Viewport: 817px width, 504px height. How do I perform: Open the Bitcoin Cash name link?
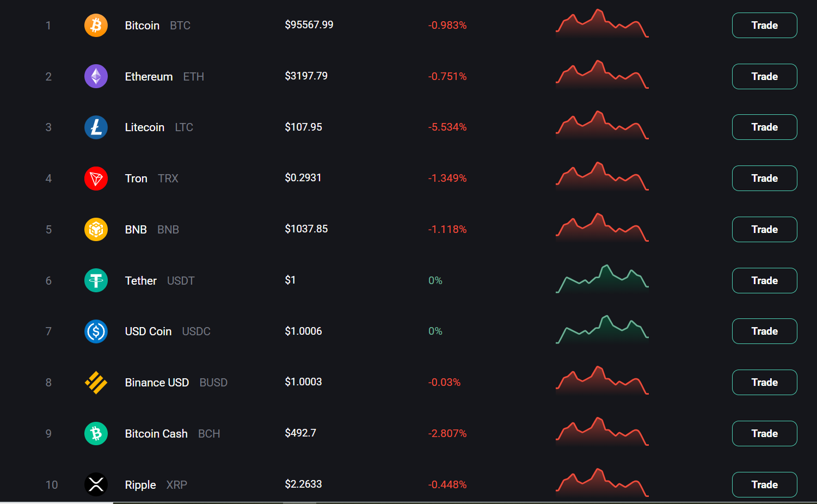[156, 434]
